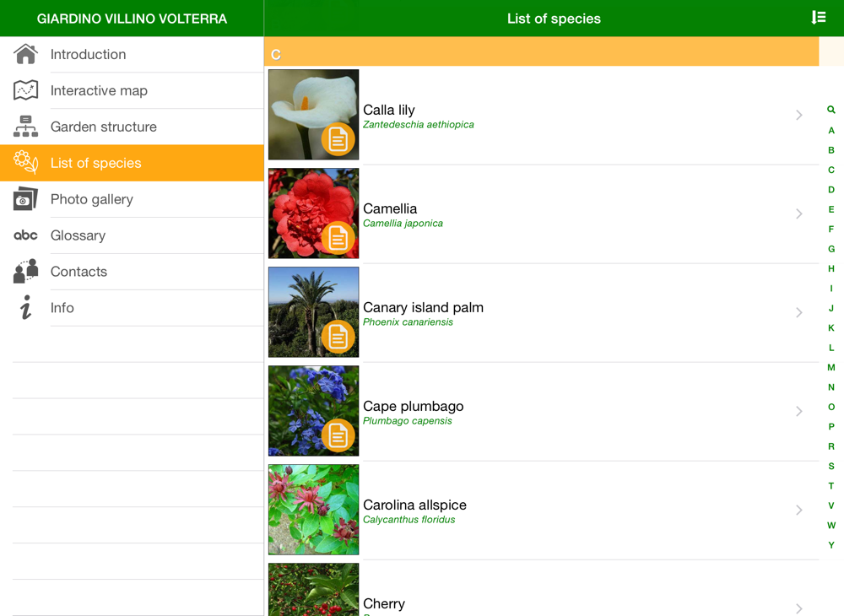
Task: Jump to letter C in index
Action: pos(831,170)
